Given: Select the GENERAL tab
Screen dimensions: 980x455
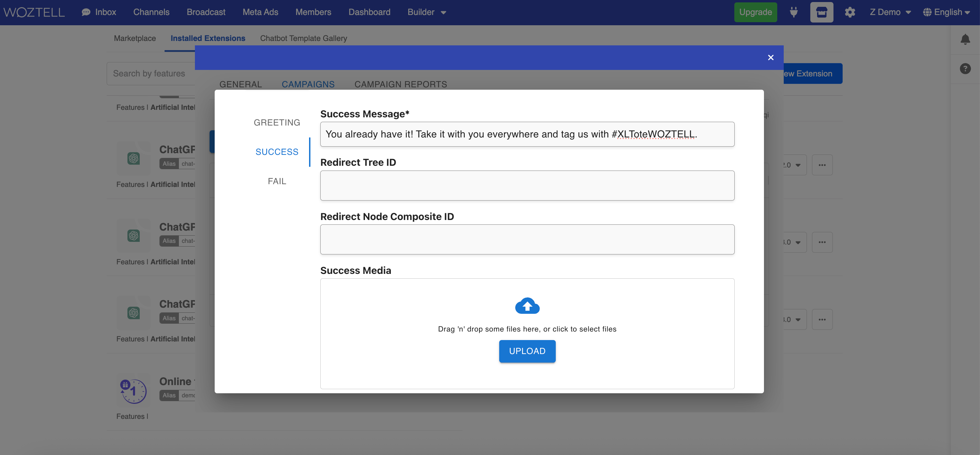Looking at the screenshot, I should coord(241,84).
